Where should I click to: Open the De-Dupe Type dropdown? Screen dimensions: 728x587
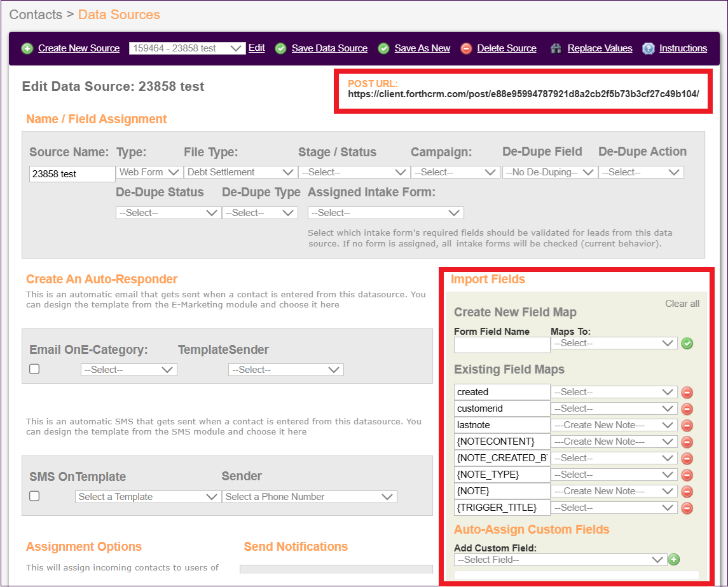[x=260, y=213]
